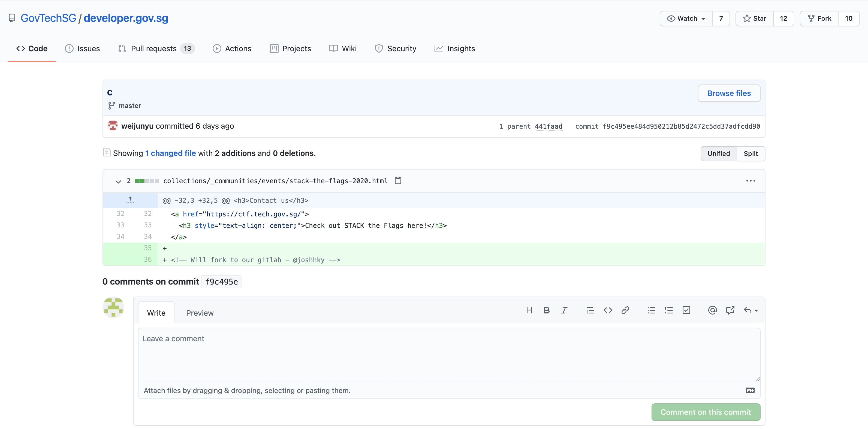The height and width of the screenshot is (429, 868).
Task: Insert code using the angle brackets icon
Action: pos(608,310)
